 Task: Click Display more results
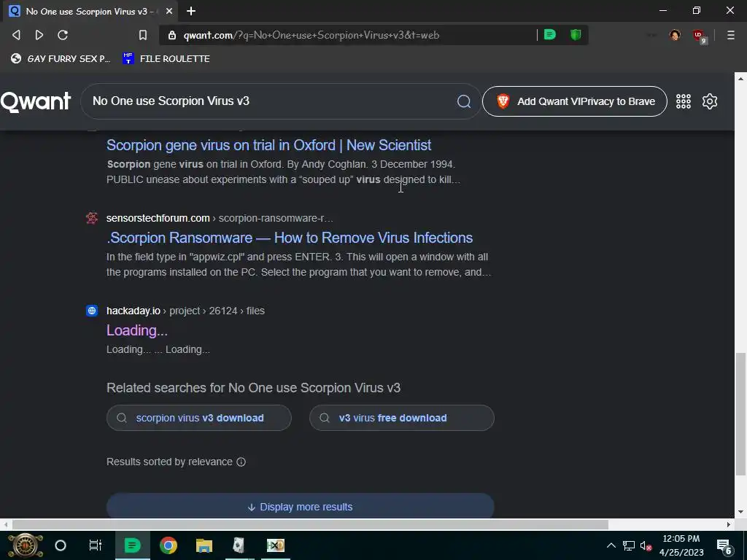point(300,506)
